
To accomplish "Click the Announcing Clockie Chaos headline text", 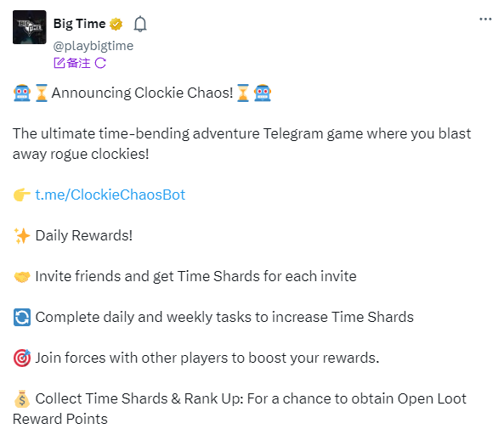I will click(x=142, y=93).
